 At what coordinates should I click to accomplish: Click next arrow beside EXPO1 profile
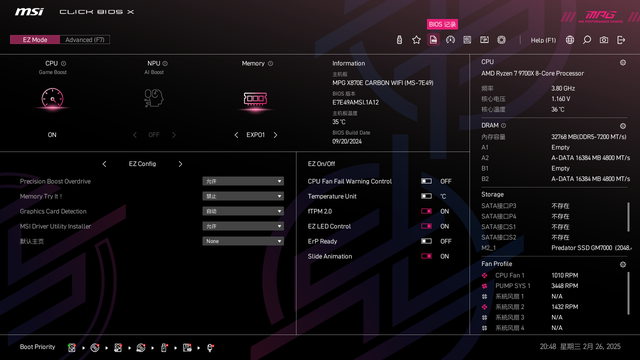[276, 135]
